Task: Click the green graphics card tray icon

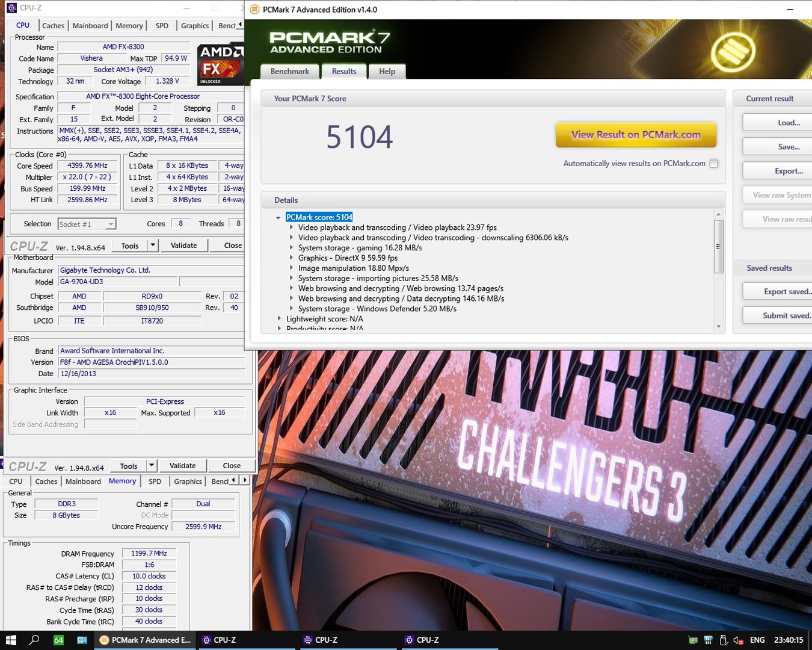Action: pos(693,640)
